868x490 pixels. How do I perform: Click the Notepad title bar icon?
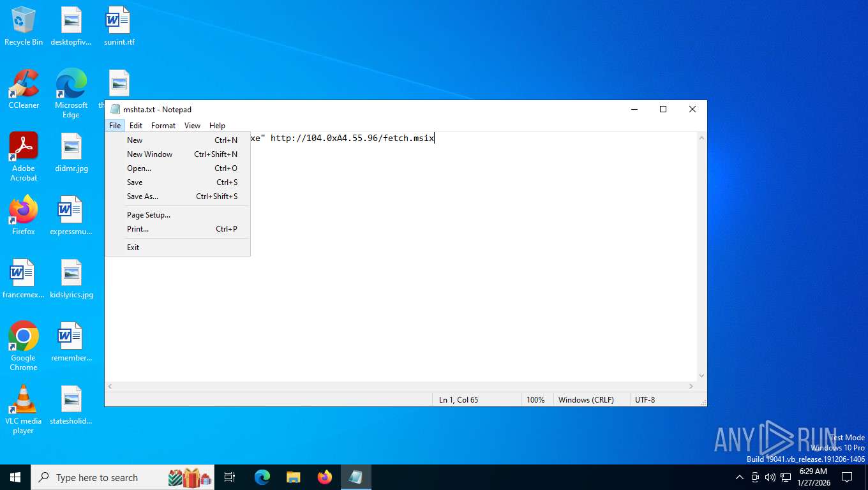[115, 109]
